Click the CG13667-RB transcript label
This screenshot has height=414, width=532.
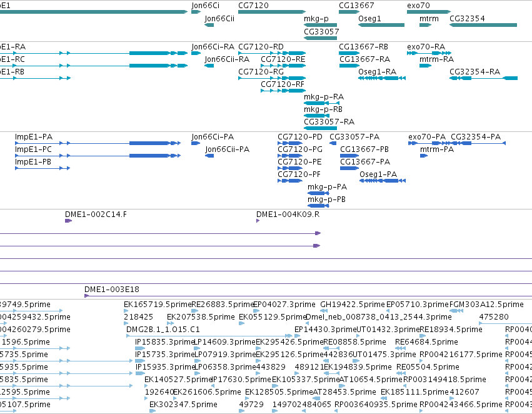coord(363,46)
